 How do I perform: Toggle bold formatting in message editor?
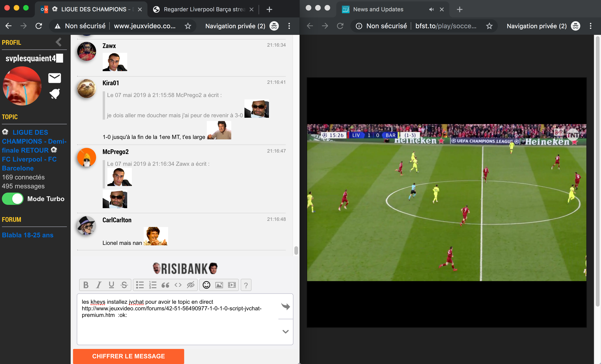coord(86,285)
